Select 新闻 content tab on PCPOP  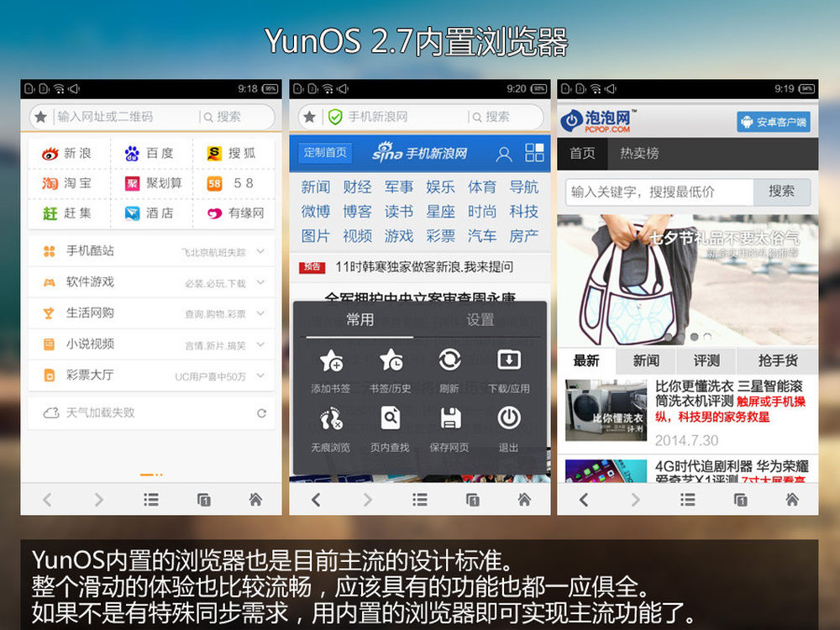(x=646, y=360)
